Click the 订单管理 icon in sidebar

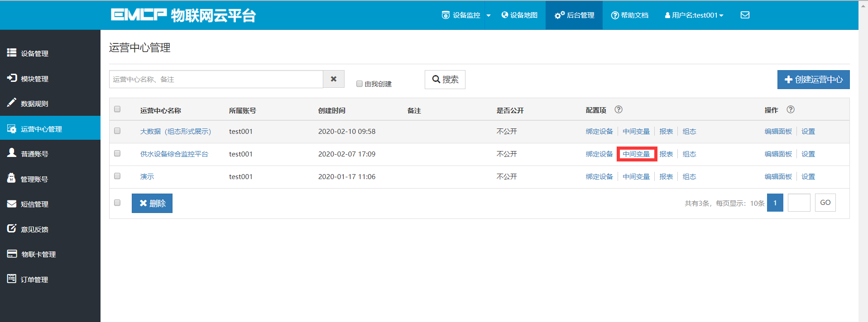12,279
